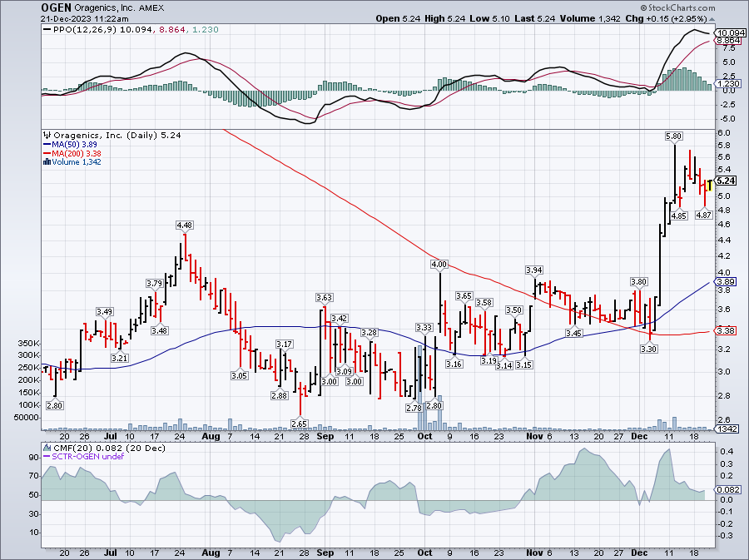749x560 pixels.
Task: Click the 3.63 September high label
Action: point(324,297)
